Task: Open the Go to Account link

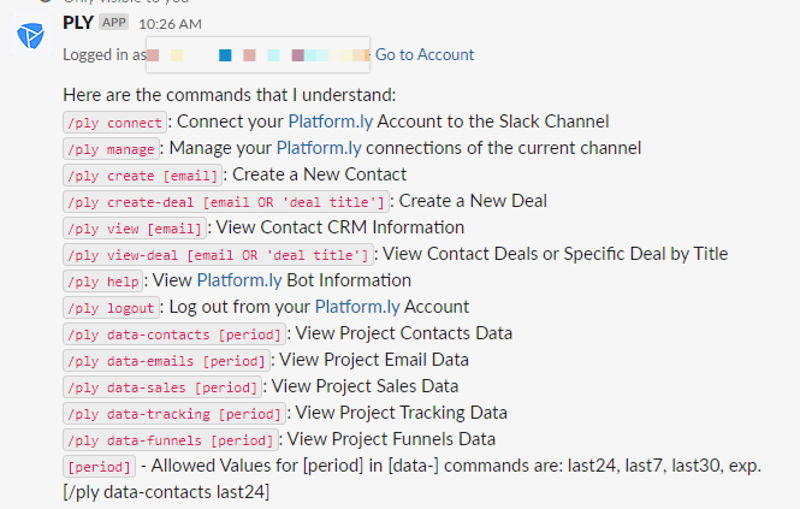Action: coord(424,55)
